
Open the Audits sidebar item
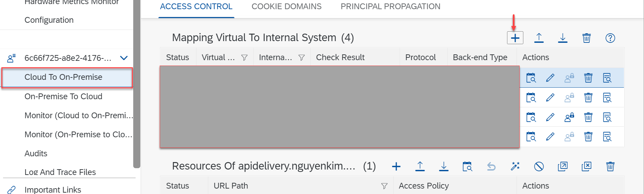click(36, 154)
